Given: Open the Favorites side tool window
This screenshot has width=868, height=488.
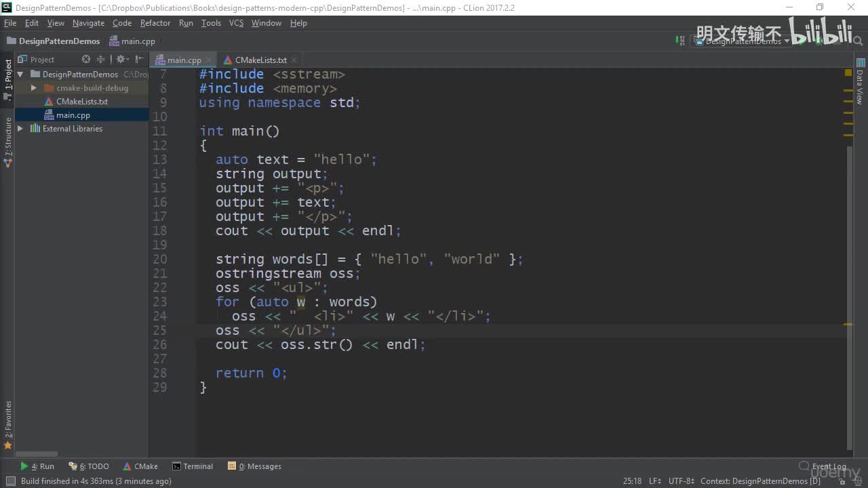Looking at the screenshot, I should point(8,424).
